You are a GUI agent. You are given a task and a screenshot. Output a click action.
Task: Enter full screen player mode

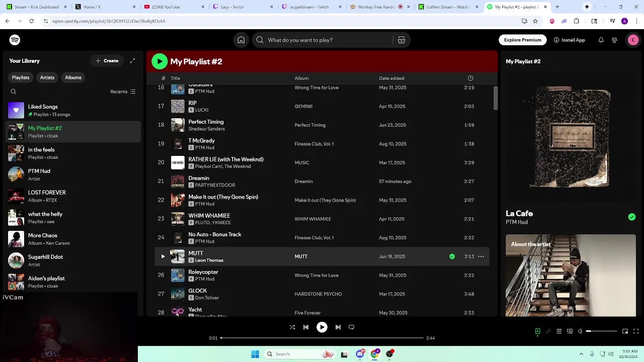coord(636,331)
